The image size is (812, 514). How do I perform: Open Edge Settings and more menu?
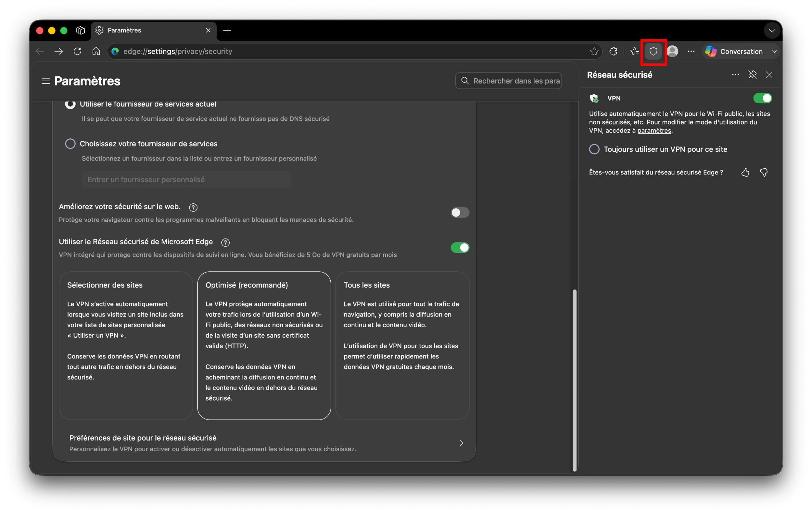(x=691, y=51)
